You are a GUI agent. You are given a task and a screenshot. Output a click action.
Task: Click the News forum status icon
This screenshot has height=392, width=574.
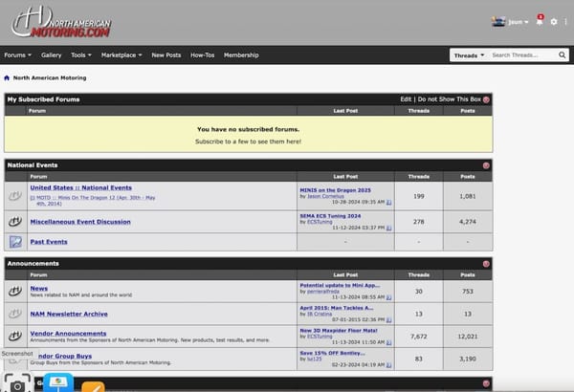point(15,292)
